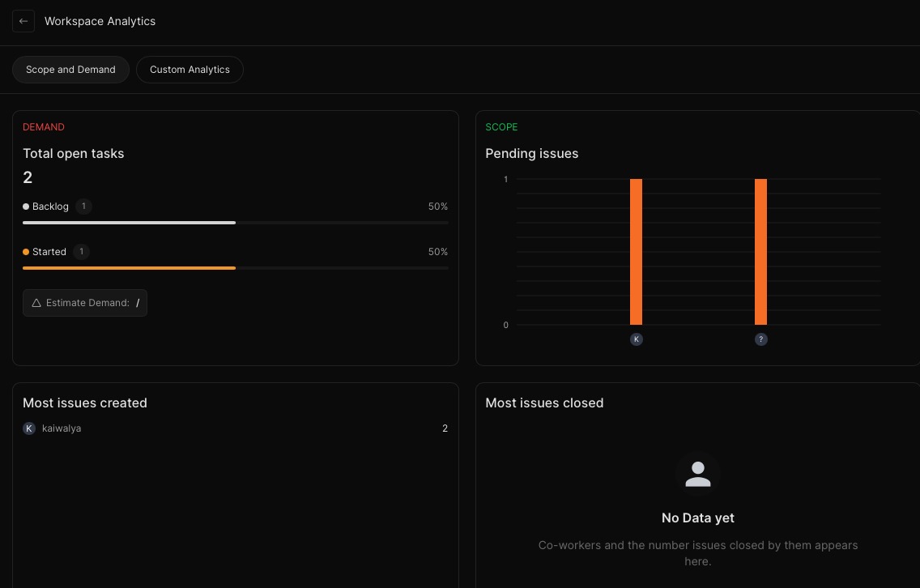The height and width of the screenshot is (588, 920).
Task: Click the right orange bar in Pending issues
Action: [761, 251]
